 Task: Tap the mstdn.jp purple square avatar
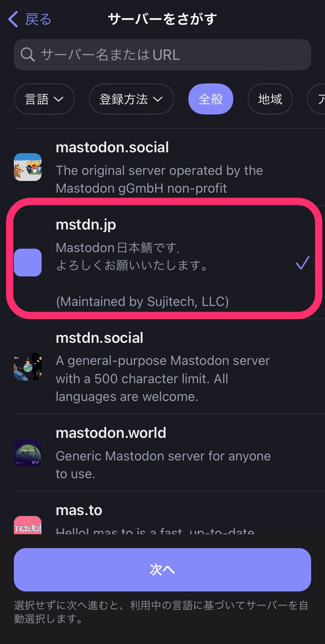[28, 263]
